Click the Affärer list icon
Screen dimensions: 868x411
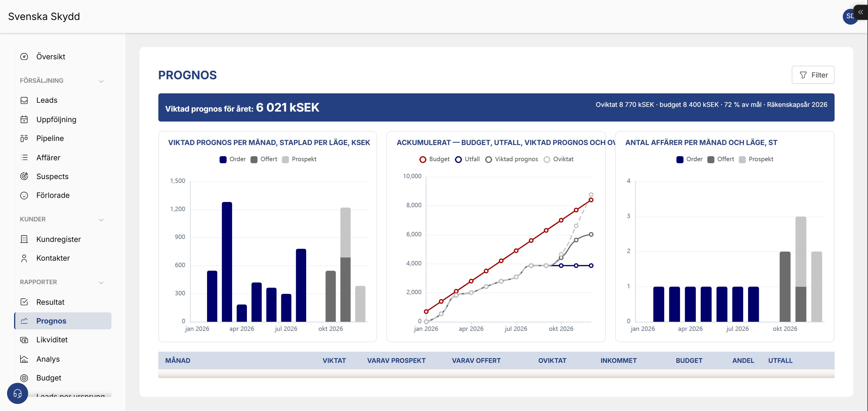pos(24,158)
